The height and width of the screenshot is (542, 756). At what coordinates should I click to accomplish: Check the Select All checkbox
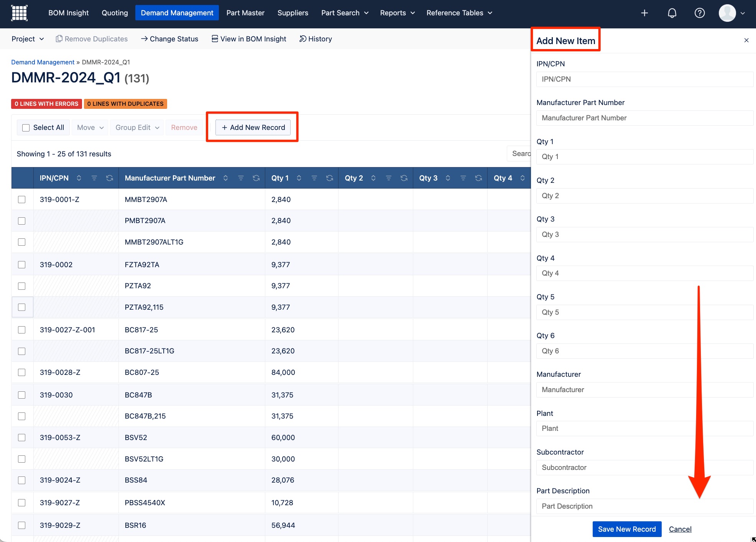(26, 128)
